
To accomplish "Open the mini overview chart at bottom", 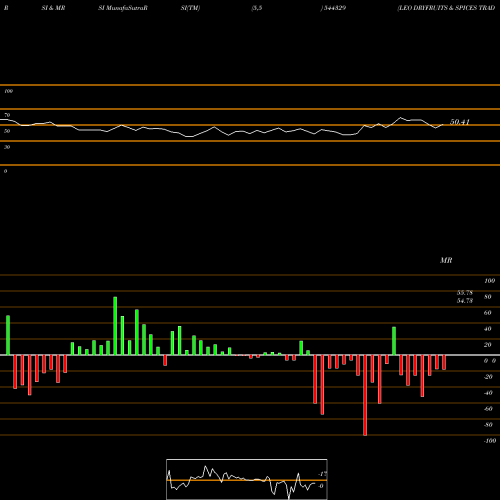I will (247, 479).
